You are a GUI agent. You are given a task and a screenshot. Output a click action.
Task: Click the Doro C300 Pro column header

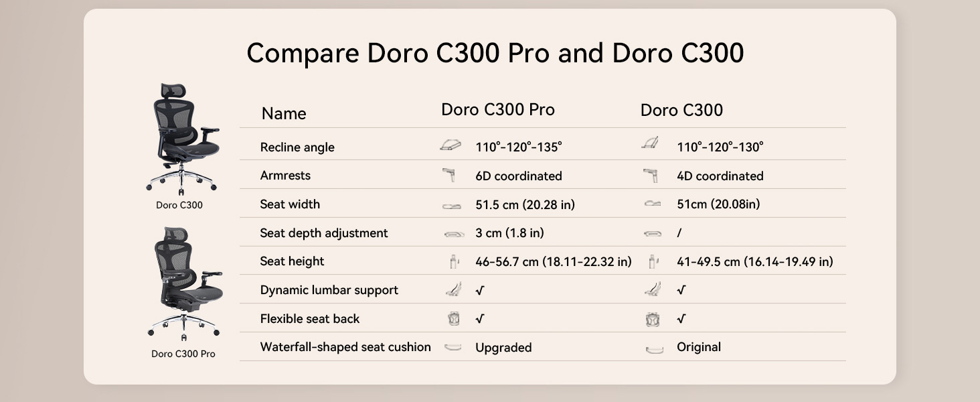coord(497,110)
